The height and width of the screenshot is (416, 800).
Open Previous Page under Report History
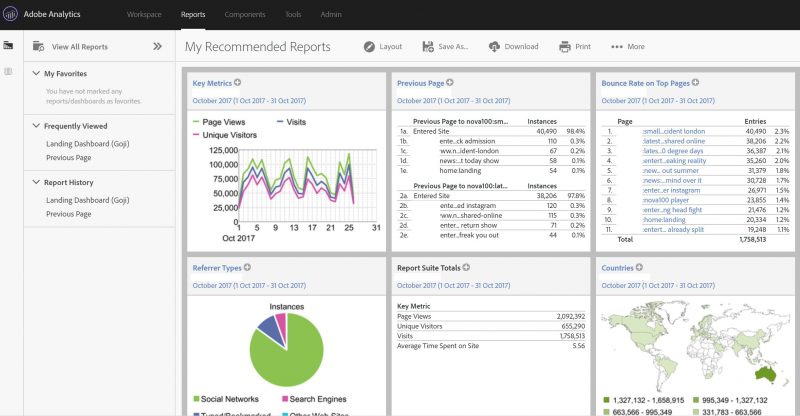click(x=69, y=214)
